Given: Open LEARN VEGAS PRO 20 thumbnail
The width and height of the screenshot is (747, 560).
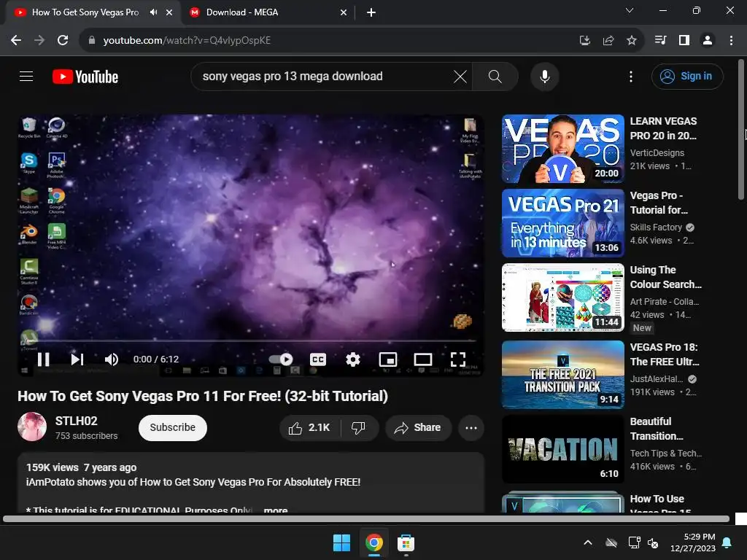Looking at the screenshot, I should tap(562, 149).
